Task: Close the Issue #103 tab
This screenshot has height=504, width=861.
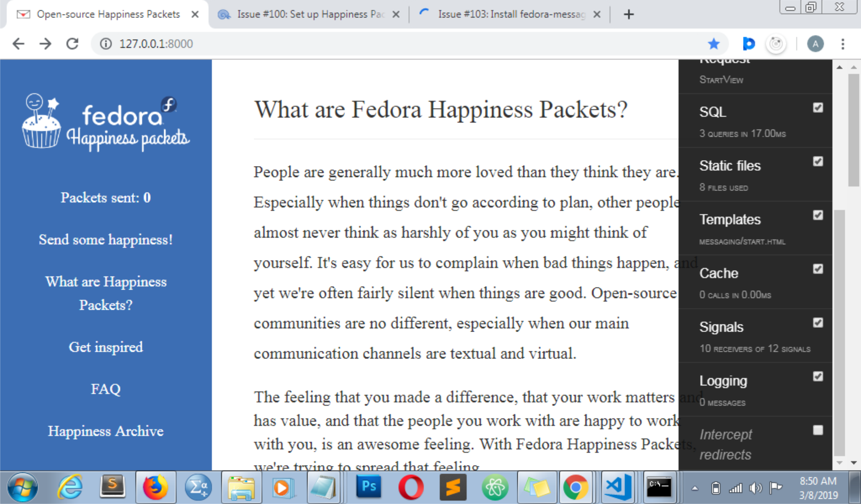Action: click(x=597, y=14)
